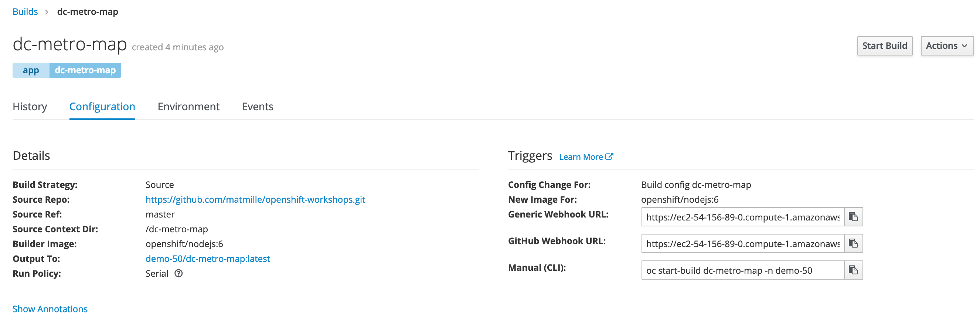Click the Learn More triggers link
980x327 pixels.
tap(581, 157)
